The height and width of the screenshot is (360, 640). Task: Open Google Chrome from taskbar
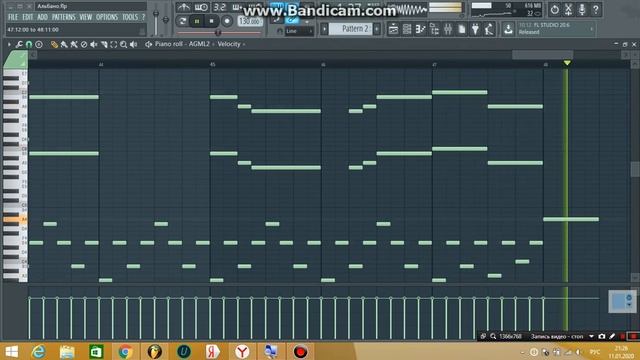[125, 351]
